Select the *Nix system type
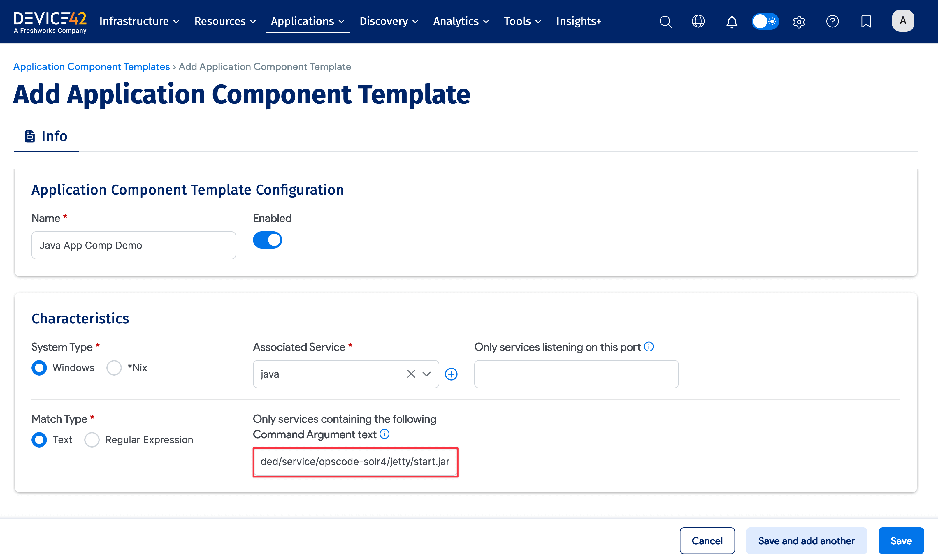 tap(114, 367)
